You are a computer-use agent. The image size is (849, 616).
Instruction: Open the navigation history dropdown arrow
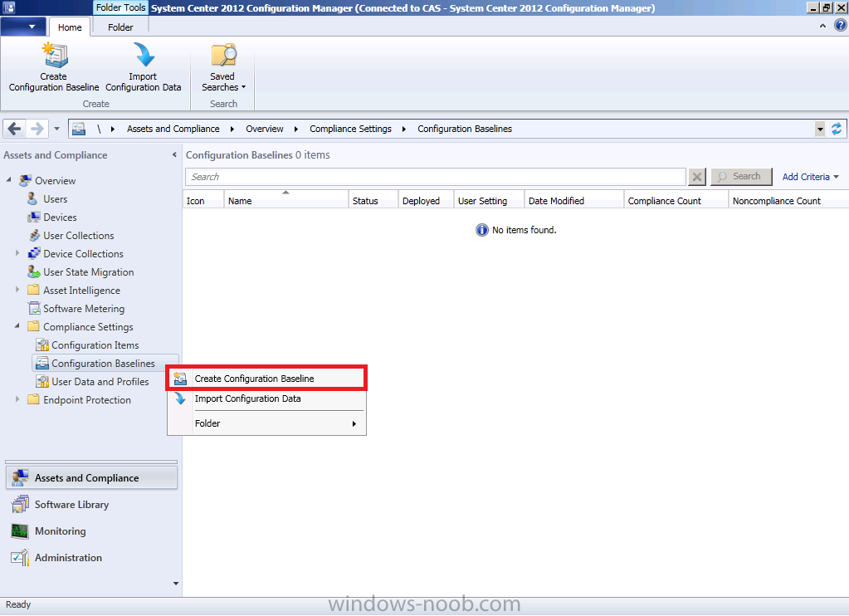(57, 129)
